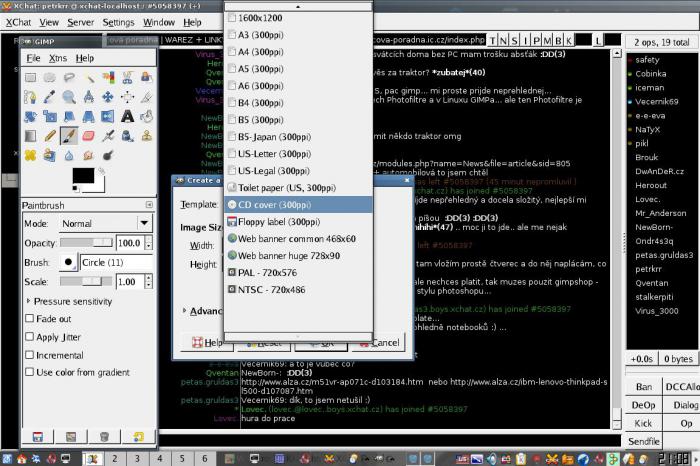Toggle the N channel mode button in XChat
Image resolution: width=700 pixels, height=466 pixels.
tap(503, 41)
